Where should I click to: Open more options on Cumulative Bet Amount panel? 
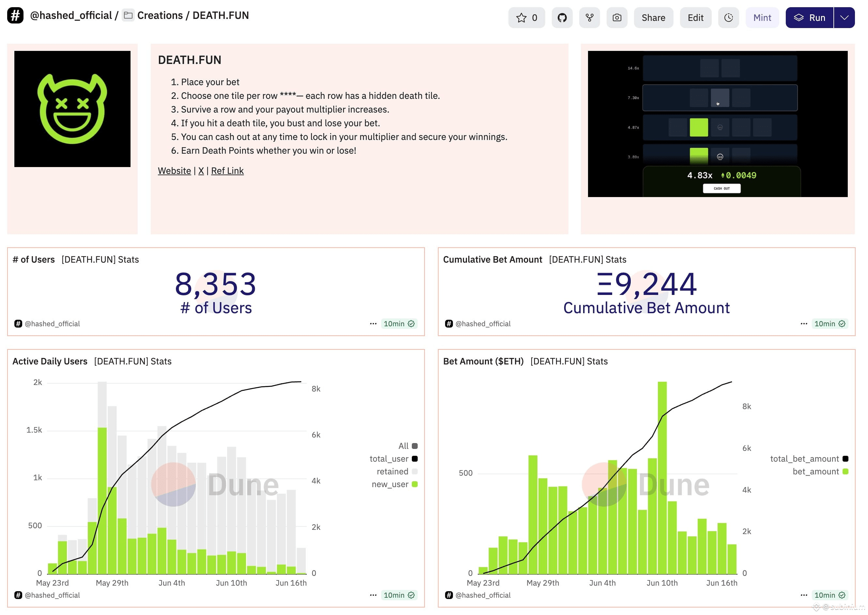[804, 324]
